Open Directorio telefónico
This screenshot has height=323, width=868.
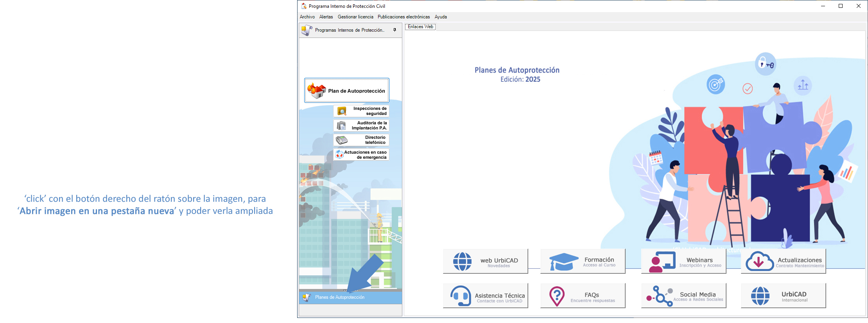(x=361, y=140)
